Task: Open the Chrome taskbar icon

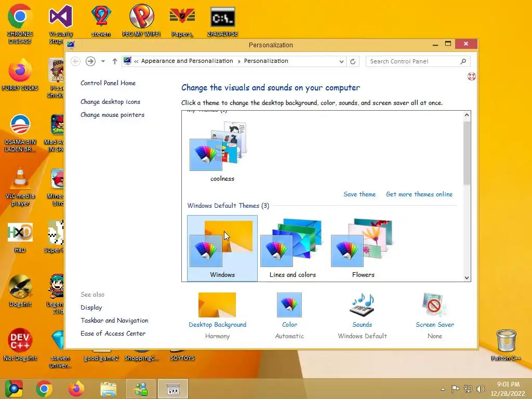Action: 44,389
